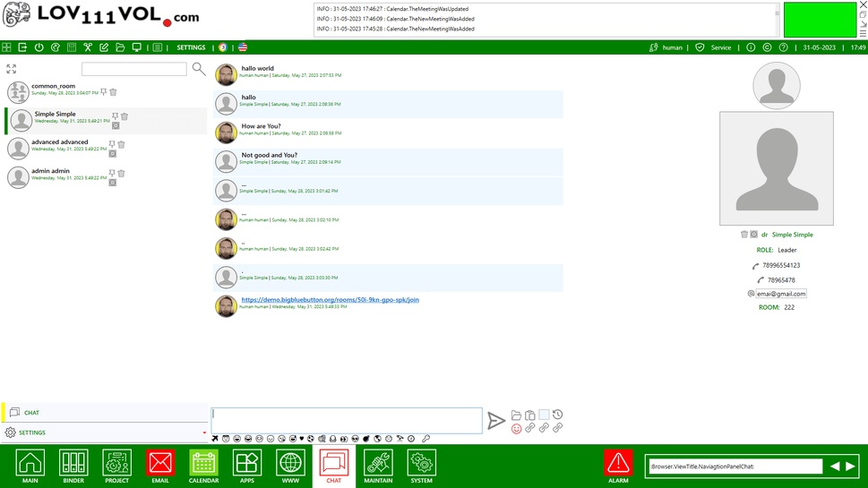Click the key icon in emoji row
Image resolution: width=868 pixels, height=488 pixels.
pyautogui.click(x=425, y=439)
